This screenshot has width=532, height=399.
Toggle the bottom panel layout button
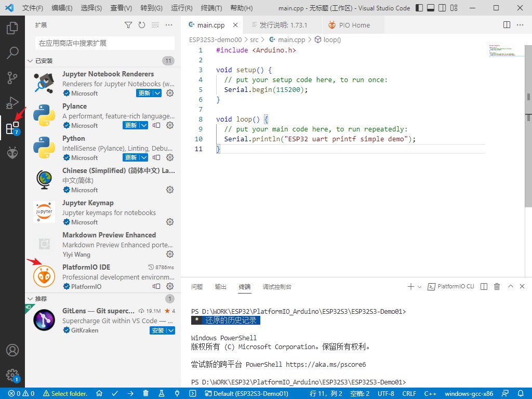tap(431, 8)
